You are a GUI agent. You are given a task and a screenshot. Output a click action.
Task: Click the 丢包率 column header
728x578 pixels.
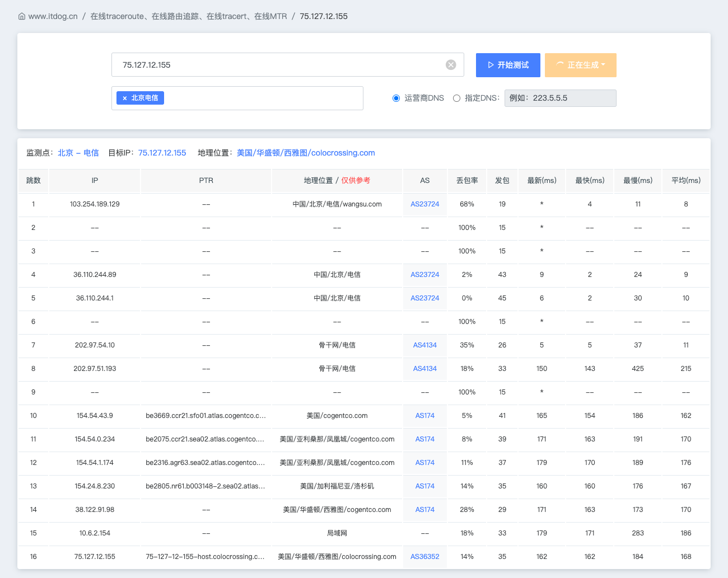(467, 181)
